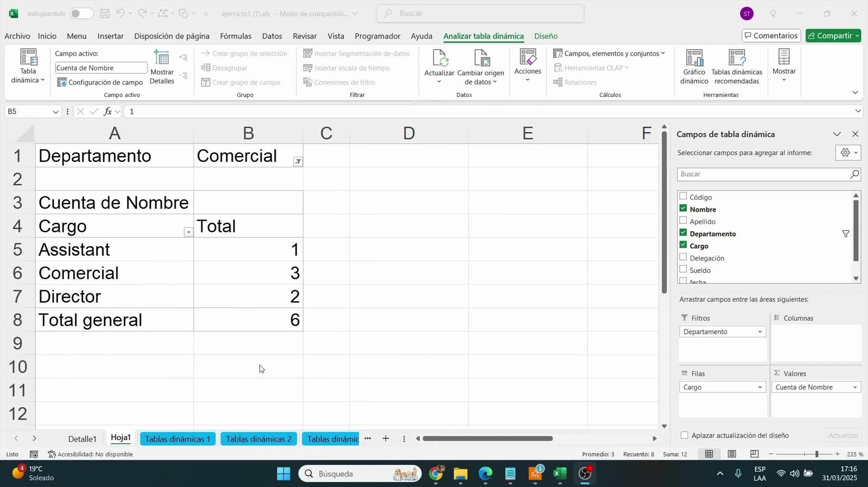This screenshot has height=487, width=868.
Task: Check the Sueldo field checkbox
Action: (683, 269)
